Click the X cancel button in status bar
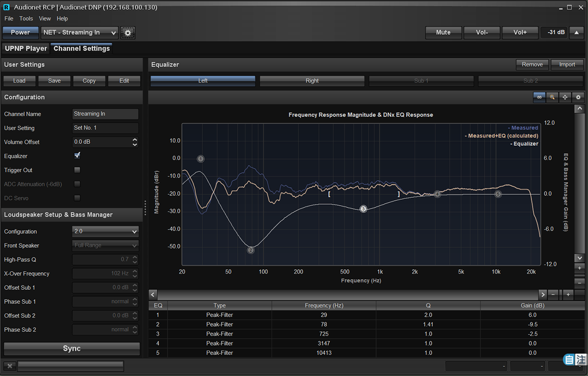Viewport: 588px width, 376px height. point(9,366)
